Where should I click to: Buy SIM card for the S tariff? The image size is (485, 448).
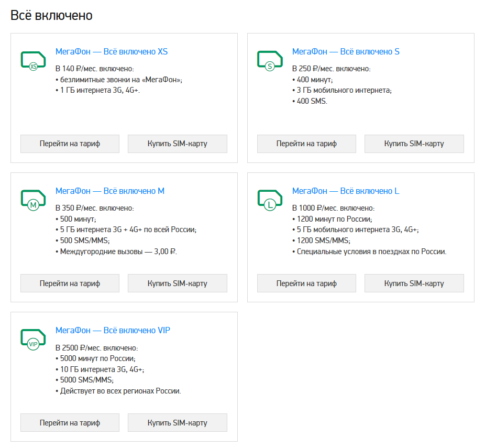(414, 144)
